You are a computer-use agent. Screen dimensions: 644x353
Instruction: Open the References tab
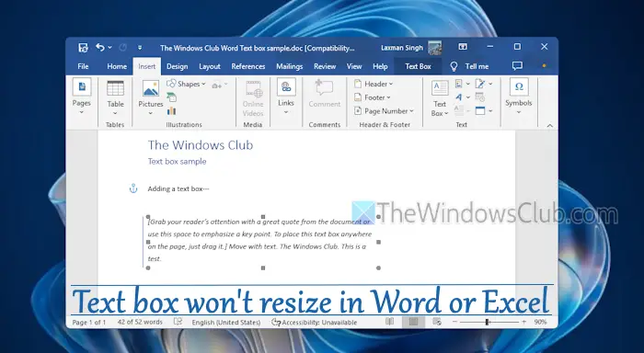click(x=248, y=66)
